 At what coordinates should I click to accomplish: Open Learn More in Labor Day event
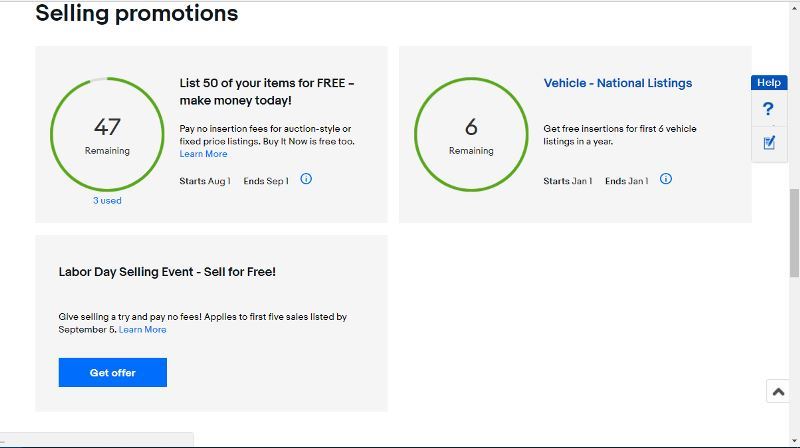[142, 330]
